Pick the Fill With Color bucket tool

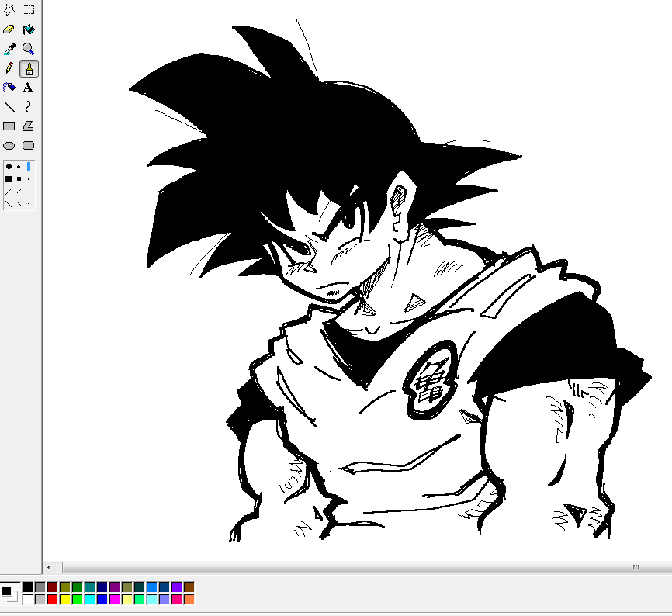tap(28, 29)
